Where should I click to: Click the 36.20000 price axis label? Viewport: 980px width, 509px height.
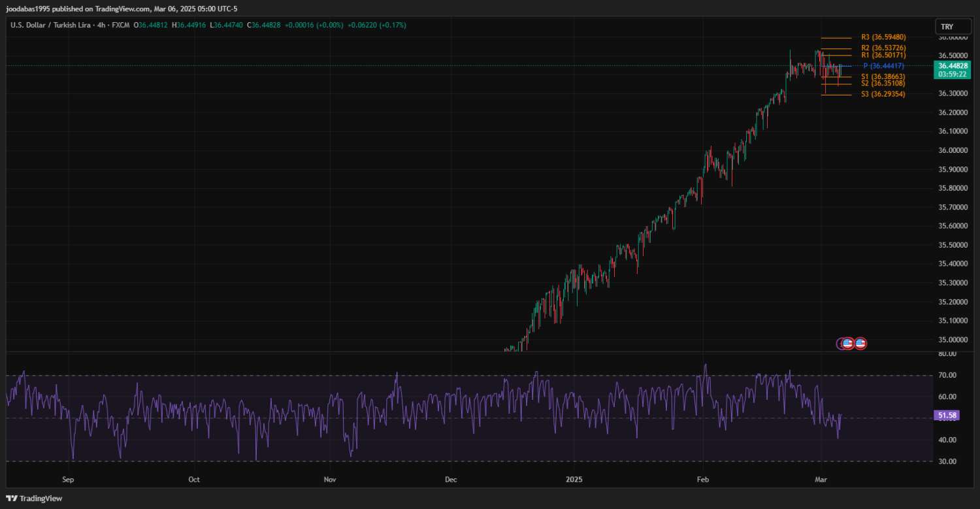953,112
